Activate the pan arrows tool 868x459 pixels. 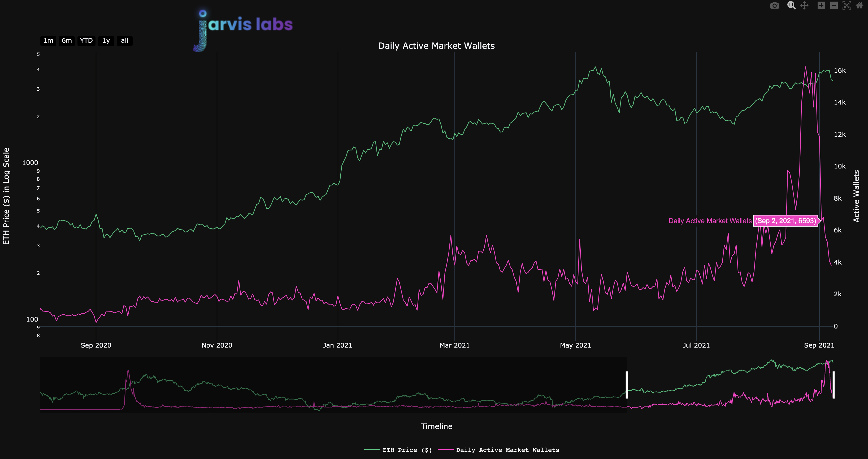point(804,5)
